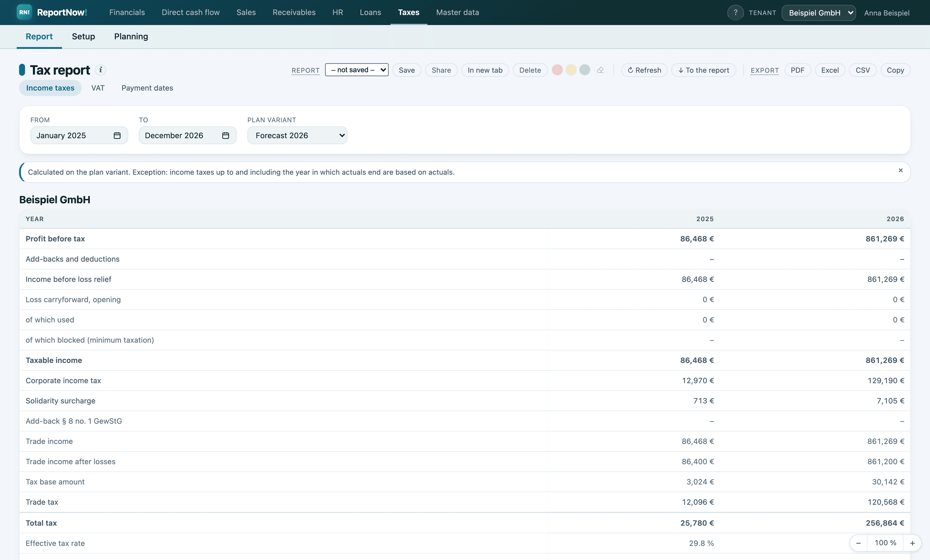
Task: Open the calendar icon in To field
Action: (x=226, y=135)
